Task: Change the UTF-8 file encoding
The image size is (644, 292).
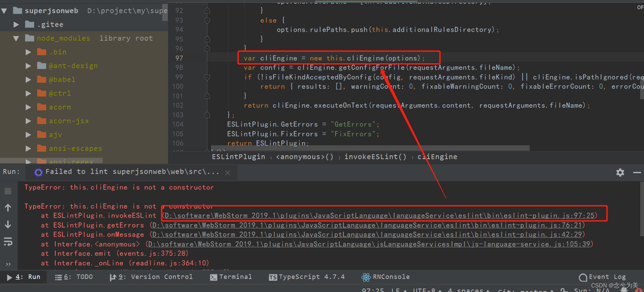Action: 427,290
